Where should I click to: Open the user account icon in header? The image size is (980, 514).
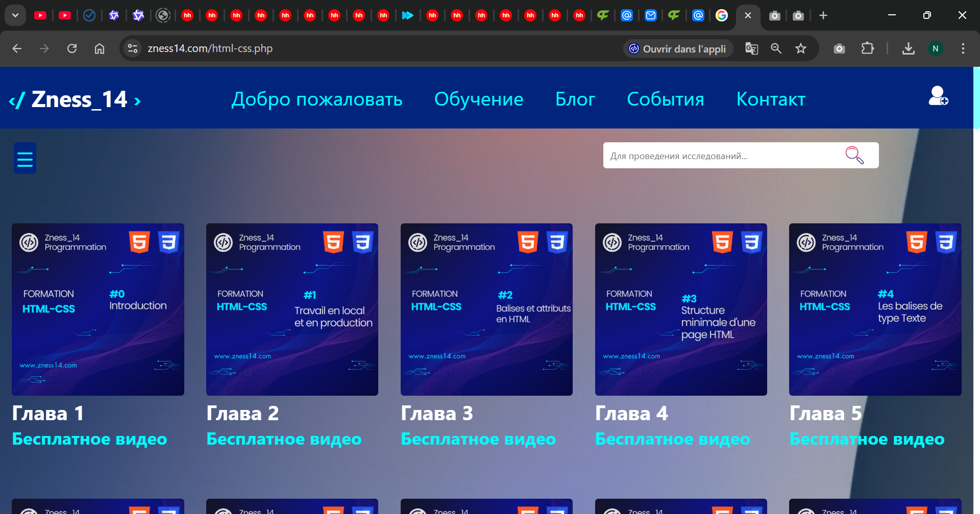(x=938, y=96)
